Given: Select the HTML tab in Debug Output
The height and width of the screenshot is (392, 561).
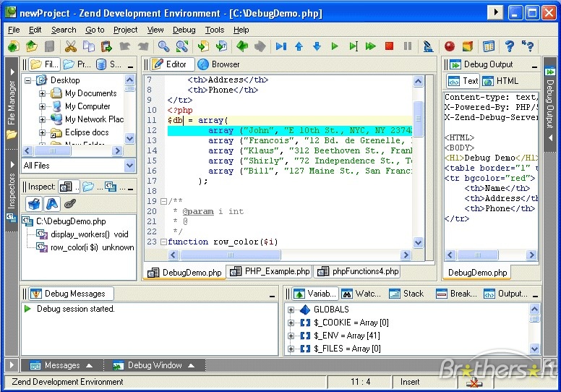Looking at the screenshot, I should pyautogui.click(x=500, y=81).
